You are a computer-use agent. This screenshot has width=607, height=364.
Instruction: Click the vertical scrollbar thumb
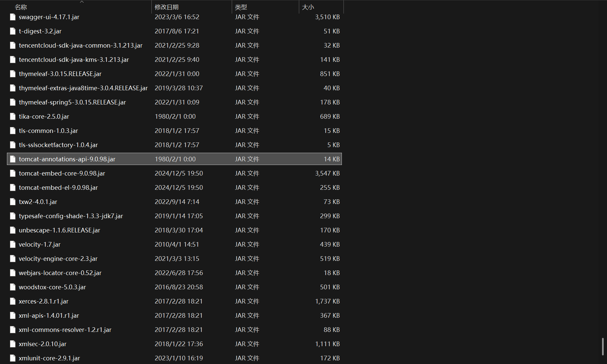603,346
